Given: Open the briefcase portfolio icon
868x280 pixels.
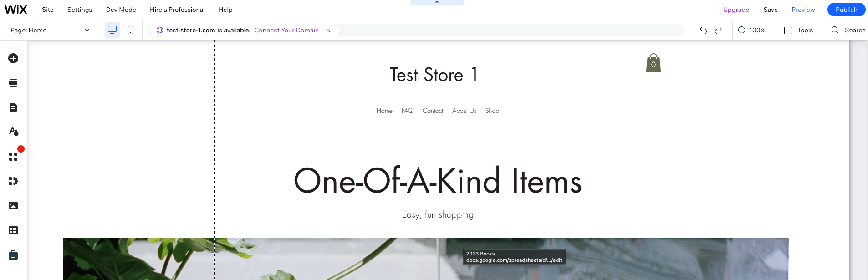Looking at the screenshot, I should coord(13,255).
